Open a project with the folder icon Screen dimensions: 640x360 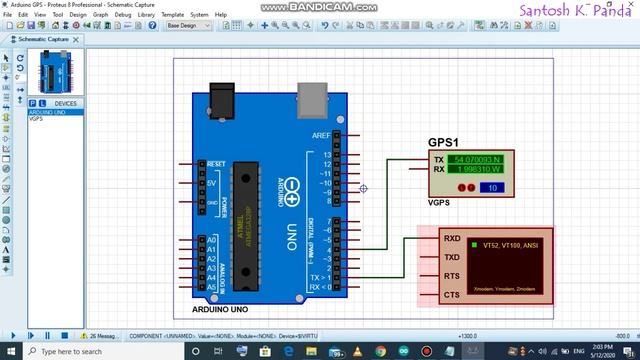click(x=20, y=25)
